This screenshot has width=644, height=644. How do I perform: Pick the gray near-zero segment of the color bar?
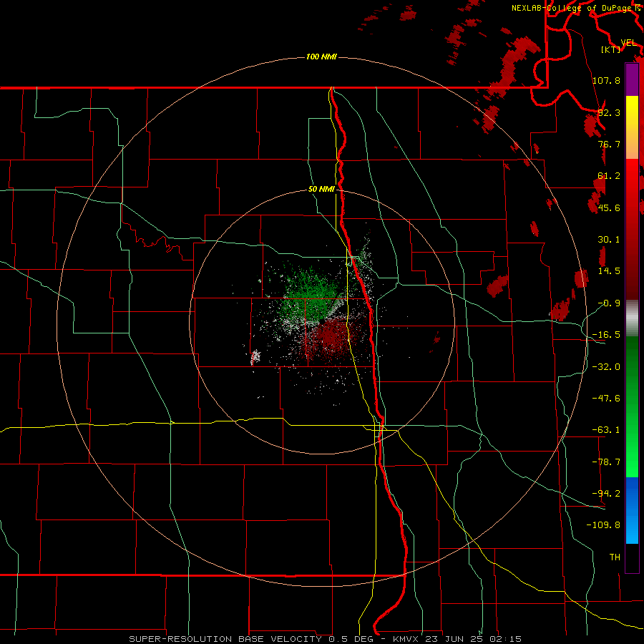coord(632,318)
